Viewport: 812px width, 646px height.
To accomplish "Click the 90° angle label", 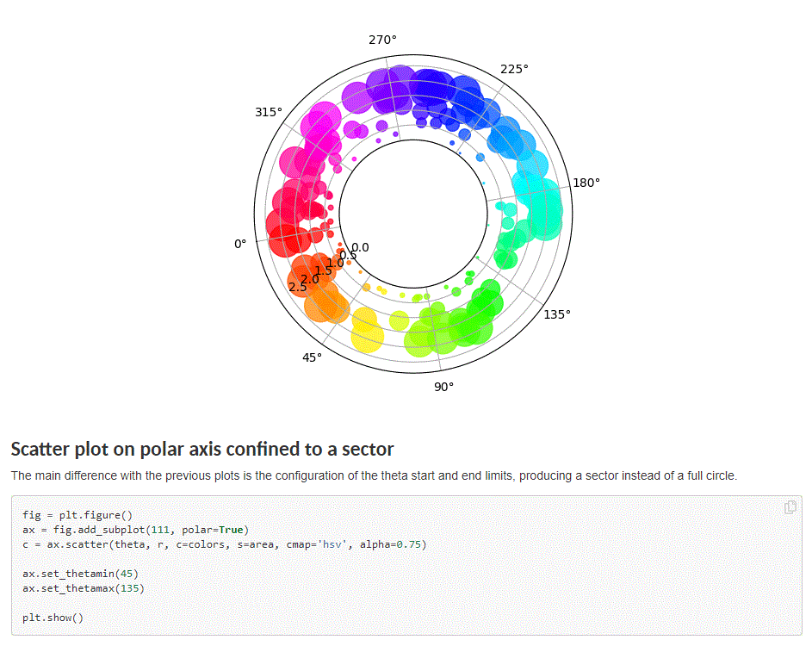I will (x=443, y=387).
